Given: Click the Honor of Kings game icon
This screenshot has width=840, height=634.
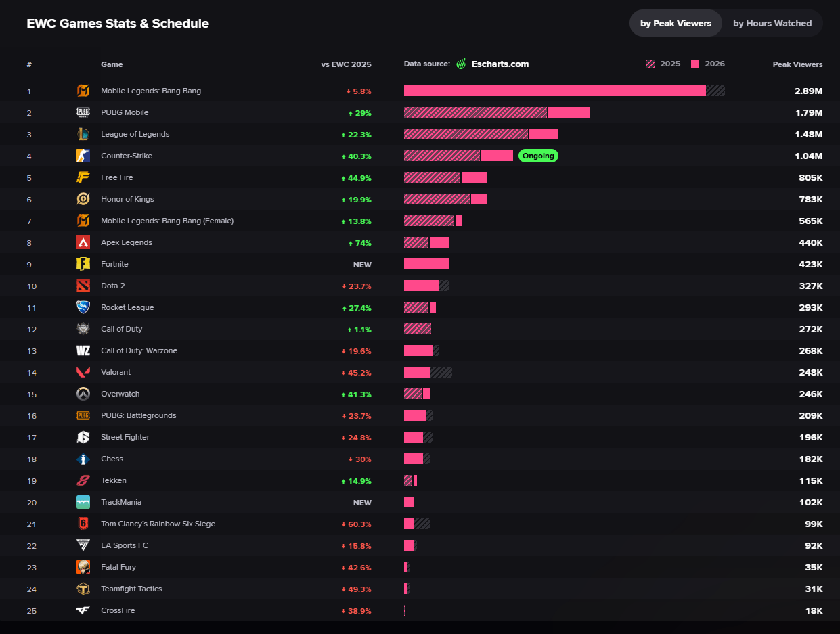Looking at the screenshot, I should 83,199.
